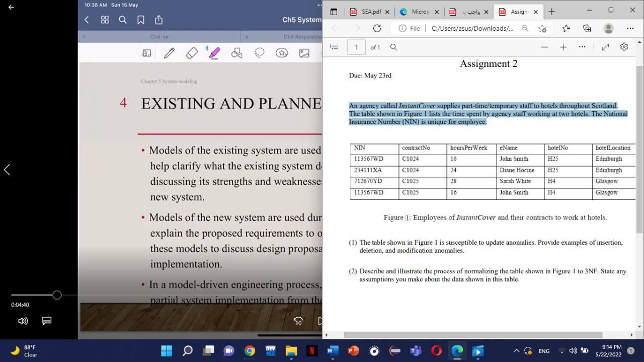Open a new browser tab
644x362 pixels.
[x=551, y=11]
